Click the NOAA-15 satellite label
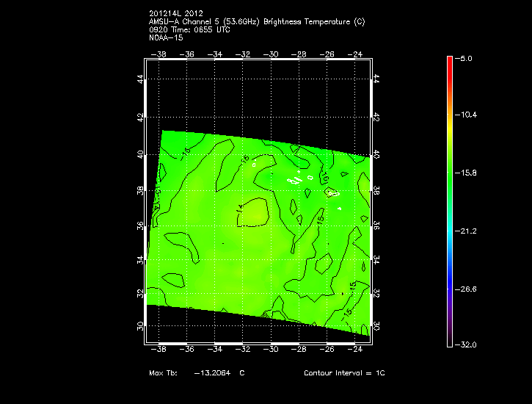The width and height of the screenshot is (532, 404). [165, 37]
